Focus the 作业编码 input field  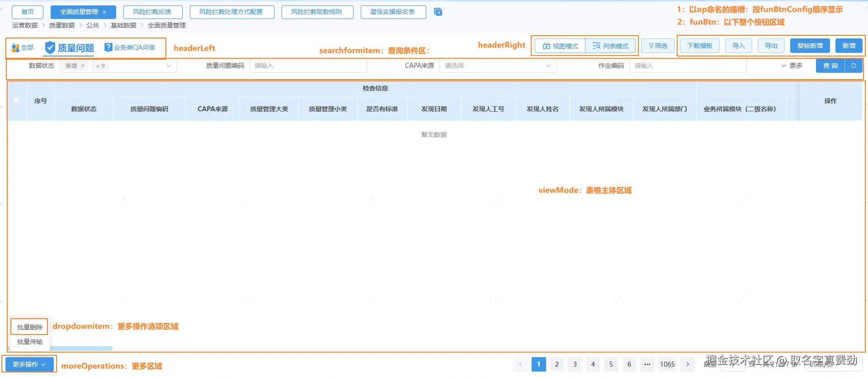[688, 66]
